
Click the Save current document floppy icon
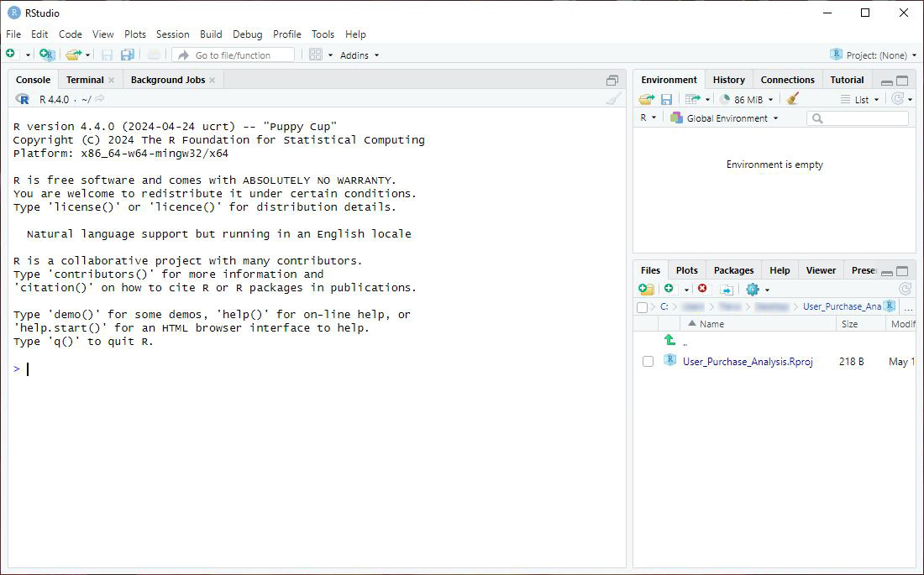click(x=107, y=55)
